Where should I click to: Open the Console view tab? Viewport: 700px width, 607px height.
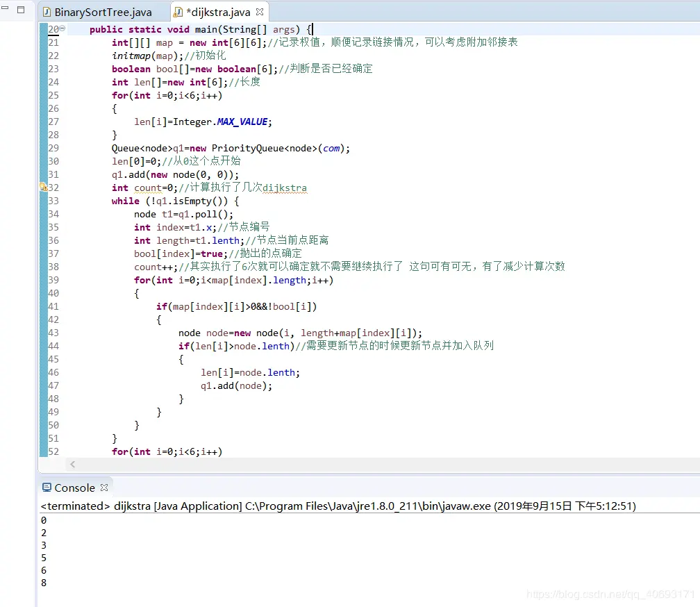[74, 488]
